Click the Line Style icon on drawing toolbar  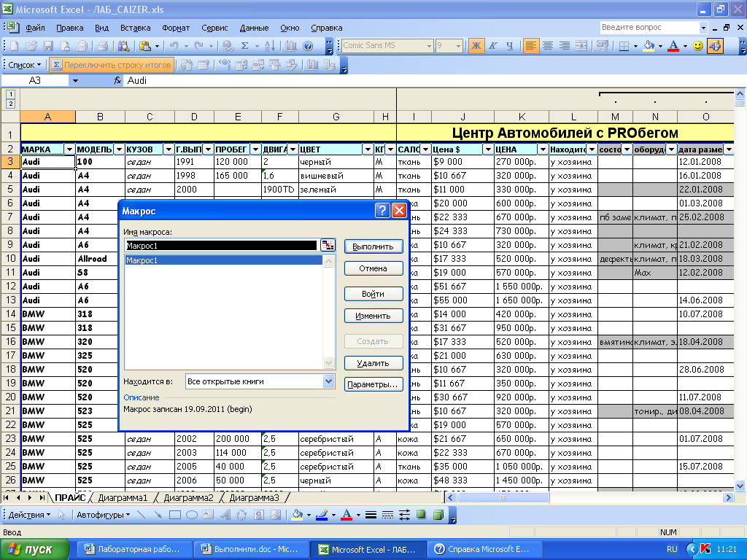pyautogui.click(x=371, y=515)
